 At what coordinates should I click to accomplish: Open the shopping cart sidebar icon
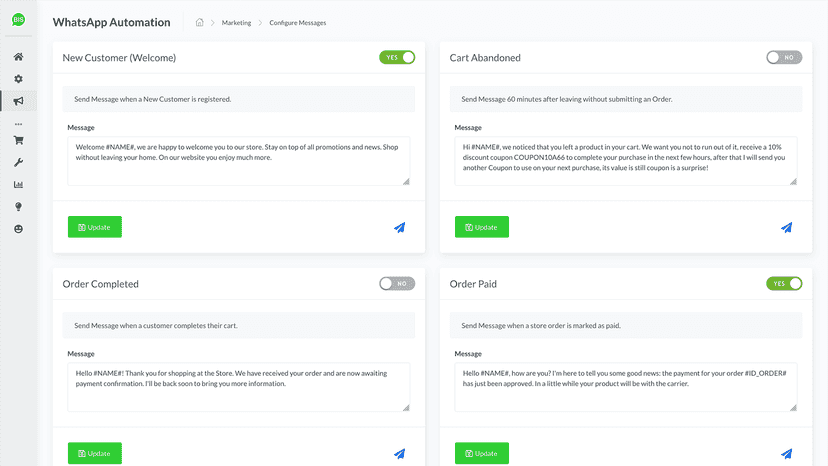18,140
